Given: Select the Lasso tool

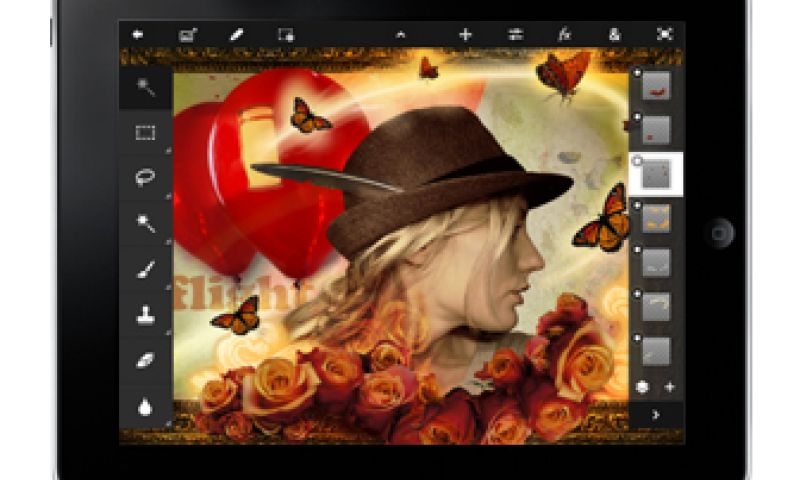Looking at the screenshot, I should 145,178.
